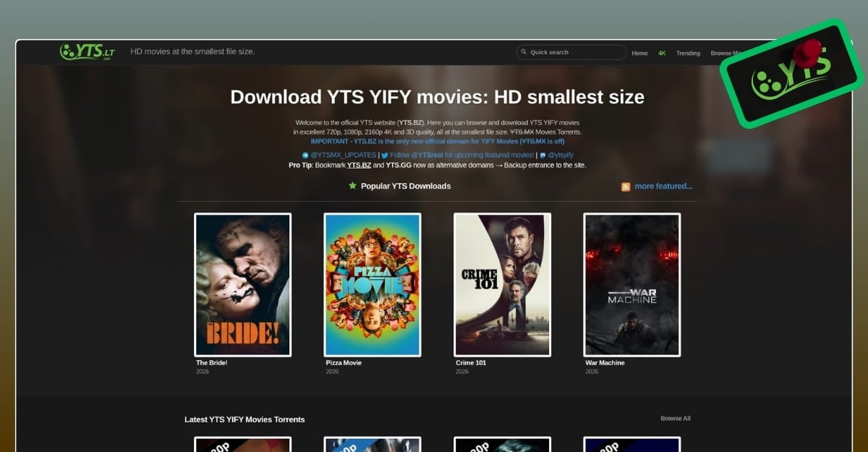
Task: Click the blue IMPORTANT YTS.BZ domain notice
Action: (x=438, y=142)
